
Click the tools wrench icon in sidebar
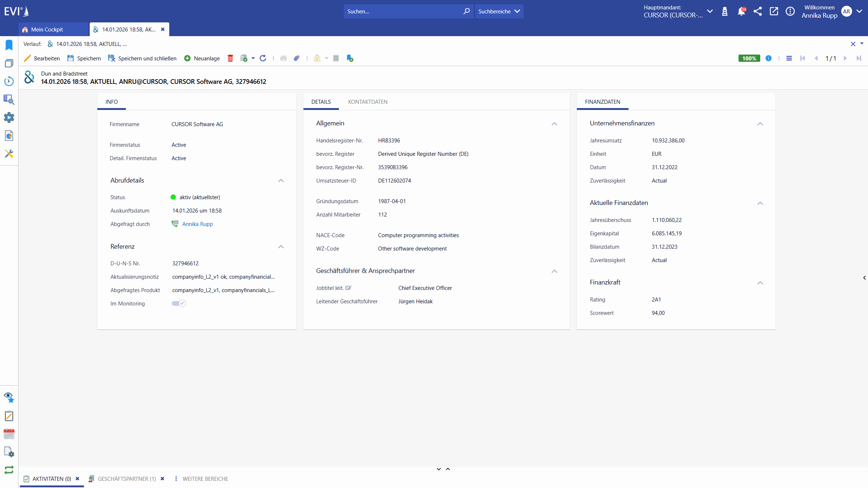(9, 154)
